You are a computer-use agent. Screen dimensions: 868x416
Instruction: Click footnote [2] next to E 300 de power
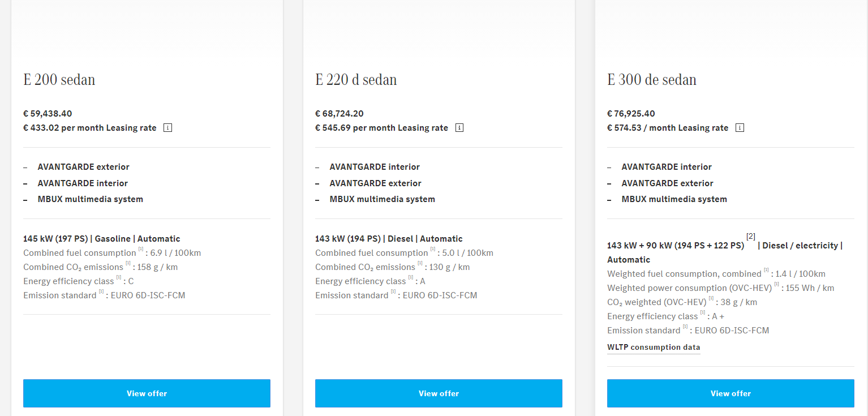(751, 236)
